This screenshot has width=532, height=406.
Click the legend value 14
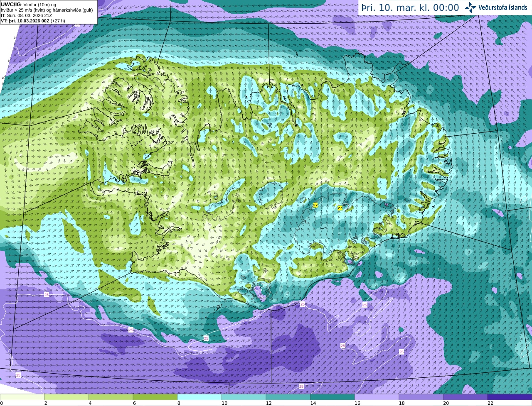[x=313, y=403]
